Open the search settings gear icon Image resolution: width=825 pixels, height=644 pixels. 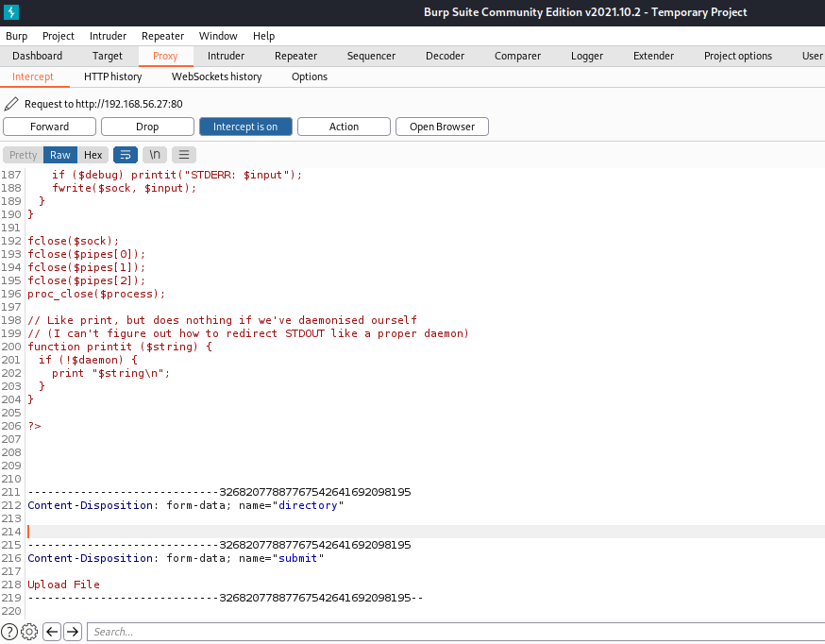tap(29, 632)
